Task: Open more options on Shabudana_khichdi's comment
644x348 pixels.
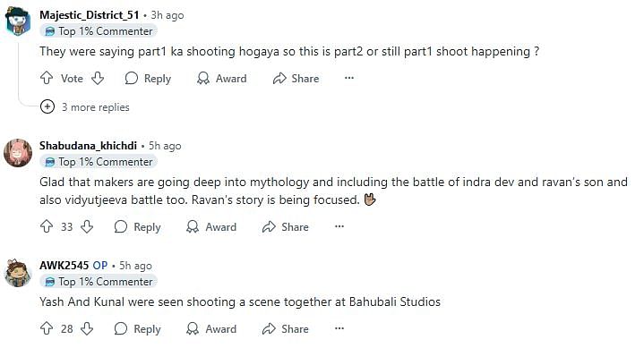Action: tap(339, 226)
